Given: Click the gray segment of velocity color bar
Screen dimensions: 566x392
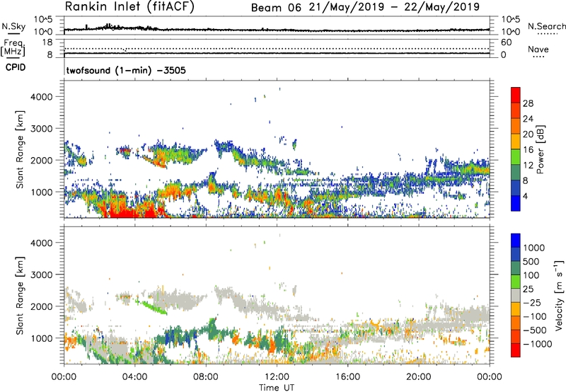Looking at the screenshot, I should (x=516, y=296).
